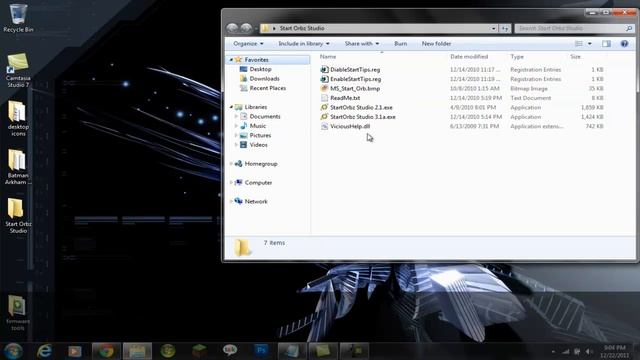Open Explorer Help question mark
Screen dimensions: 640x360
(624, 44)
